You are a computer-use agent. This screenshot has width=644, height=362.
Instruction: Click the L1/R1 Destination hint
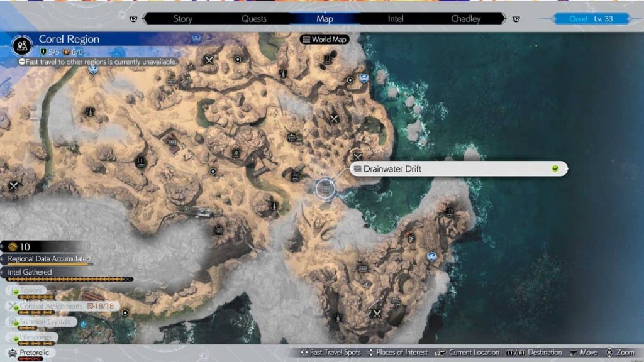coord(534,353)
